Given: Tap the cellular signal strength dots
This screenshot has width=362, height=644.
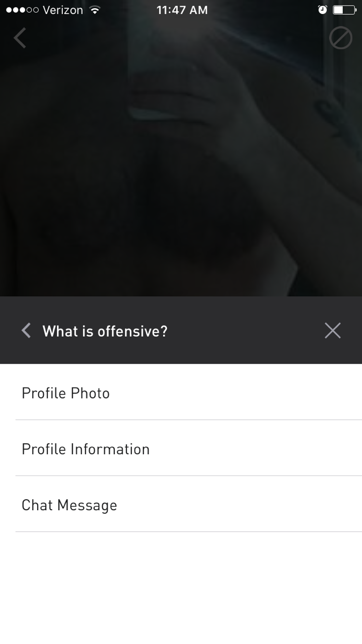Looking at the screenshot, I should (21, 10).
